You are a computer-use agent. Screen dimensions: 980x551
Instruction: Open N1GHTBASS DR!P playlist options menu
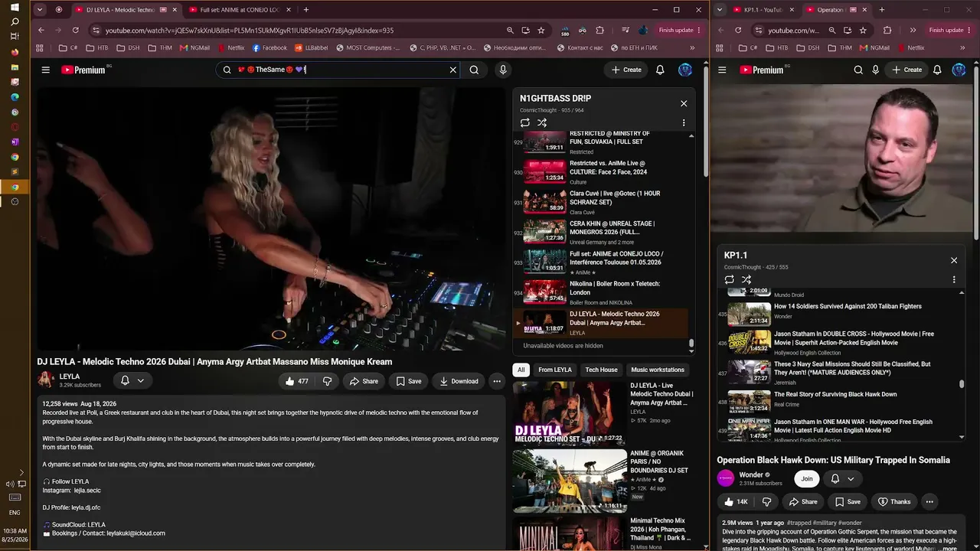[x=684, y=122]
